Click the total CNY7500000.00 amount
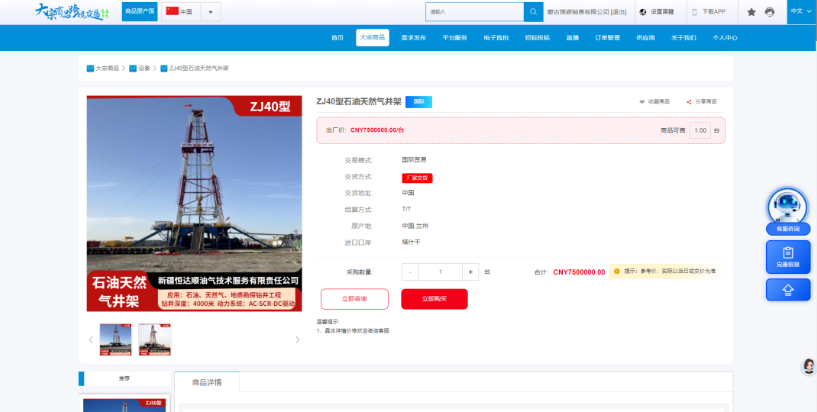 [579, 272]
